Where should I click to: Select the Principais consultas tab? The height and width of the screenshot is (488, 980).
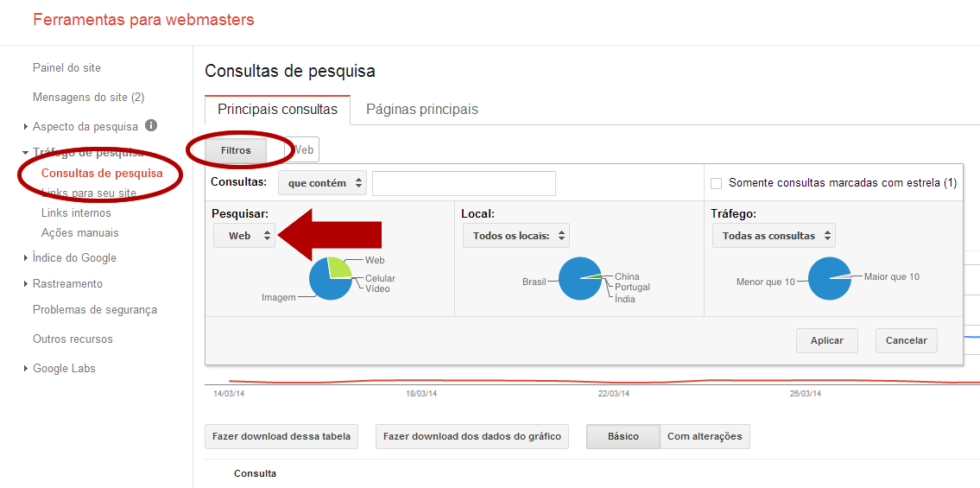coord(277,110)
